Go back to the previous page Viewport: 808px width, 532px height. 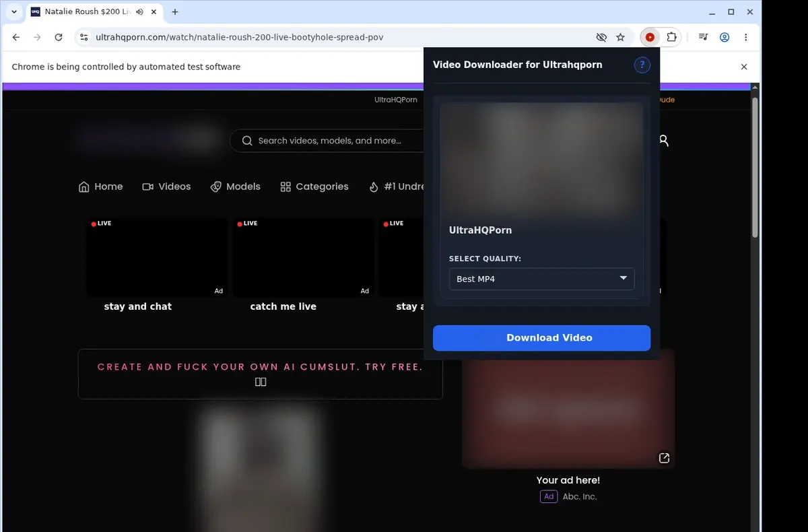pos(16,38)
